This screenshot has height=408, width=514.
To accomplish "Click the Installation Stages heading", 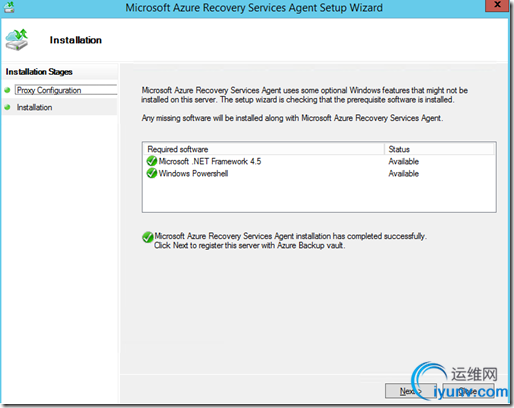I will tap(39, 72).
